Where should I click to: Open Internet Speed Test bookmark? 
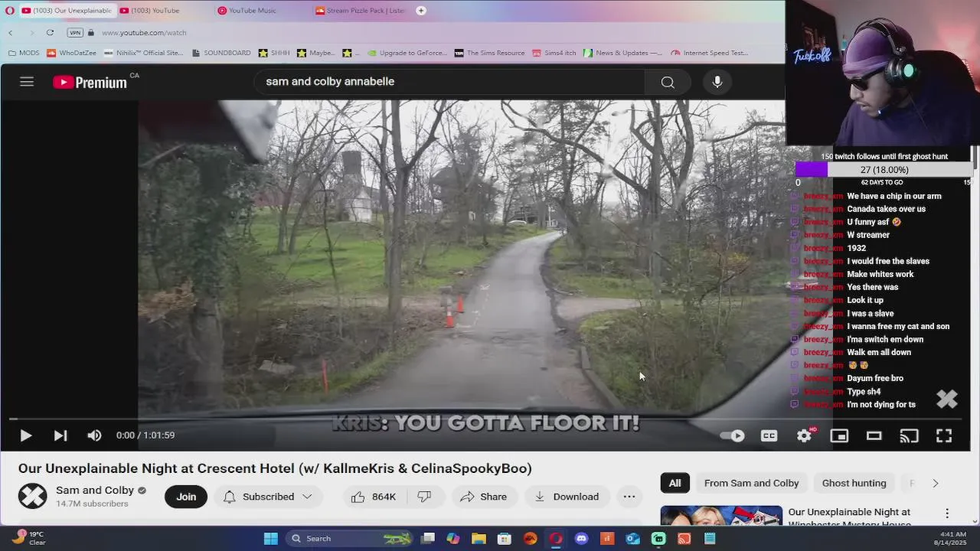click(x=710, y=53)
